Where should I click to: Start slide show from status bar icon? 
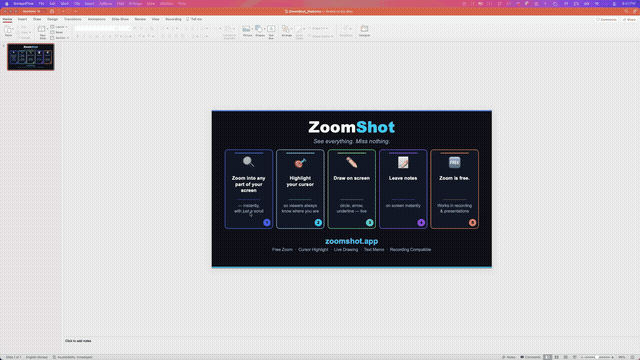click(x=575, y=357)
